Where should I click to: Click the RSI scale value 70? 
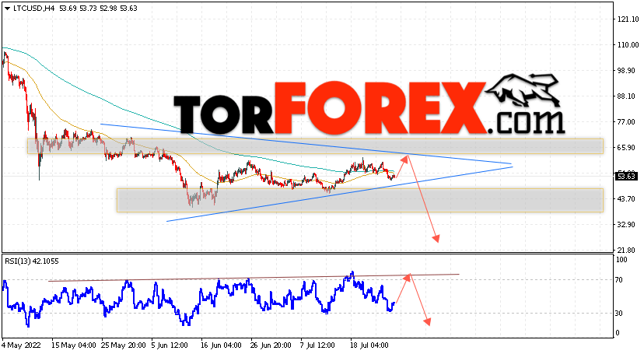619,280
